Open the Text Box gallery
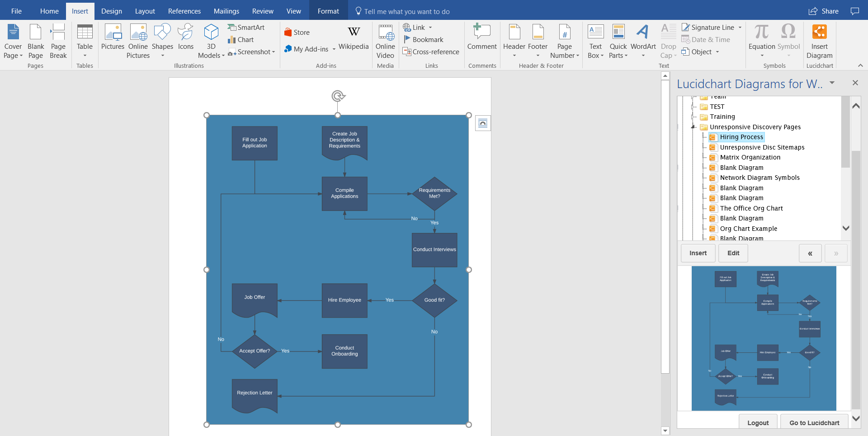The width and height of the screenshot is (868, 436). [595, 42]
